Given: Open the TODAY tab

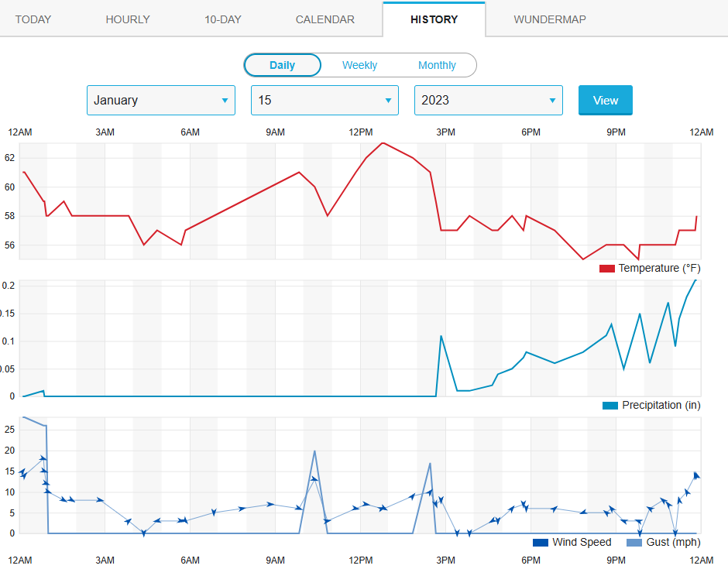Looking at the screenshot, I should coord(33,19).
